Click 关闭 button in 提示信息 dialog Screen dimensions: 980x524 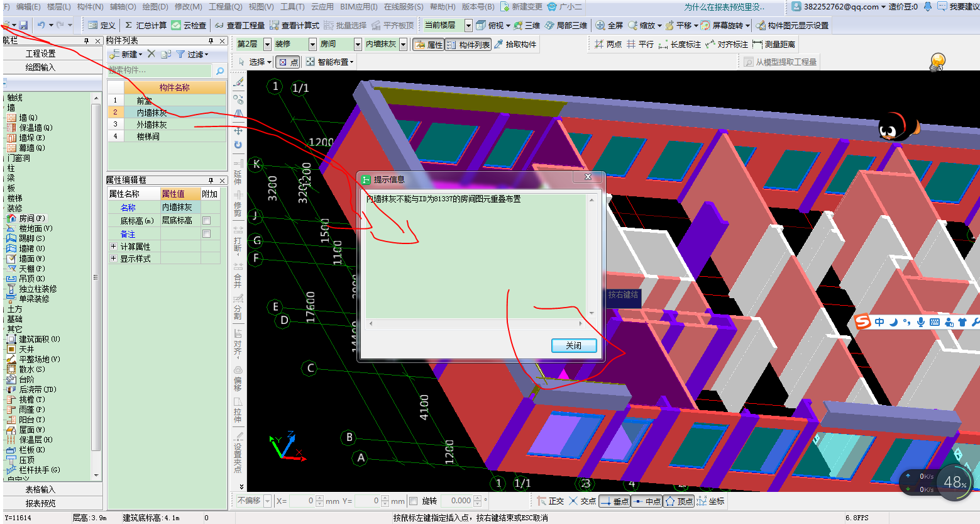point(574,345)
